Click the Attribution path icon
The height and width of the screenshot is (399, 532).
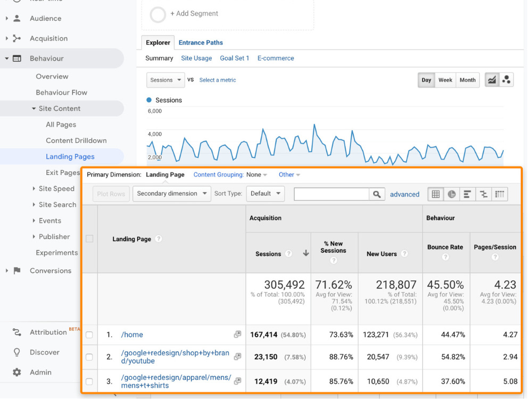point(16,332)
